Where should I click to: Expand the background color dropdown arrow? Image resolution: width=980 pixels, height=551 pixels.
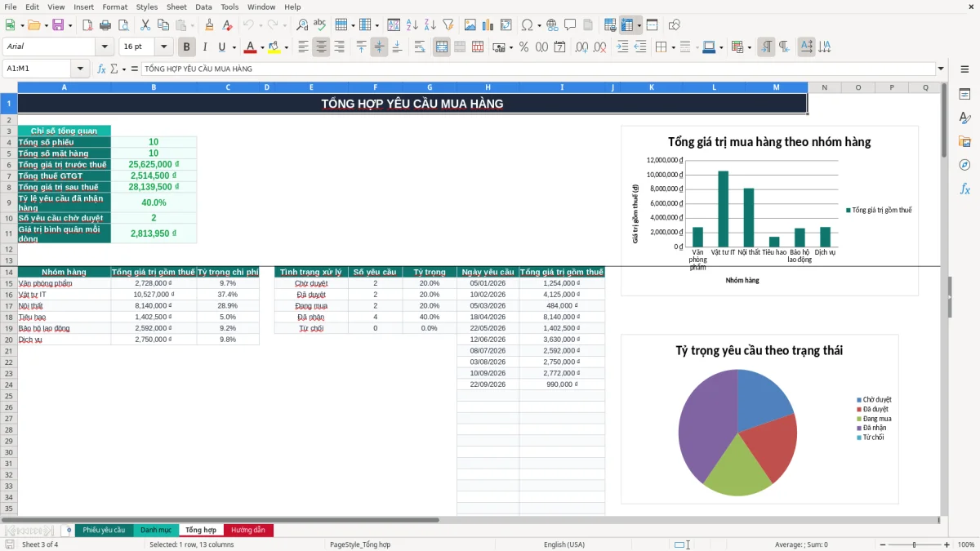[x=286, y=47]
